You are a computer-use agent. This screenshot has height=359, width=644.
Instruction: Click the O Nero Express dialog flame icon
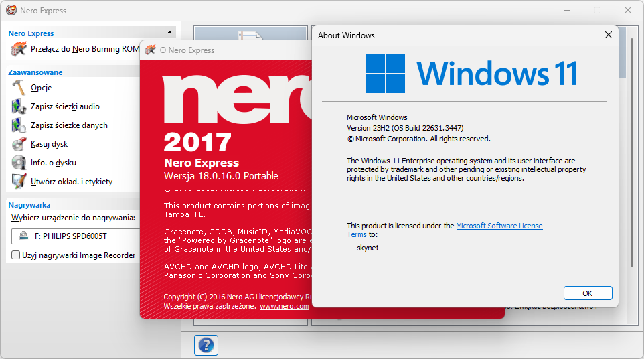151,50
